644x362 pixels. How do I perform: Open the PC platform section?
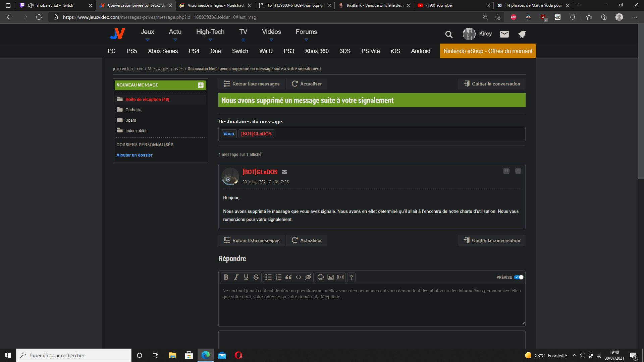click(x=112, y=51)
